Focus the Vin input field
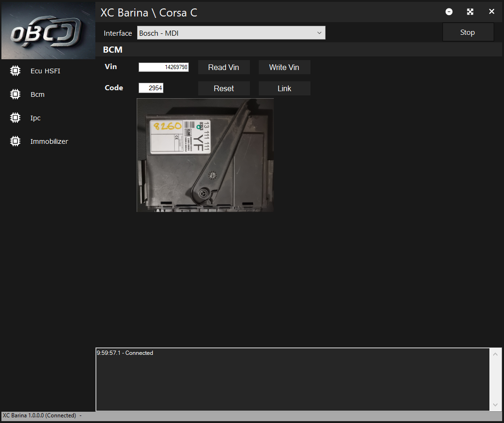The width and height of the screenshot is (504, 423). pos(163,67)
